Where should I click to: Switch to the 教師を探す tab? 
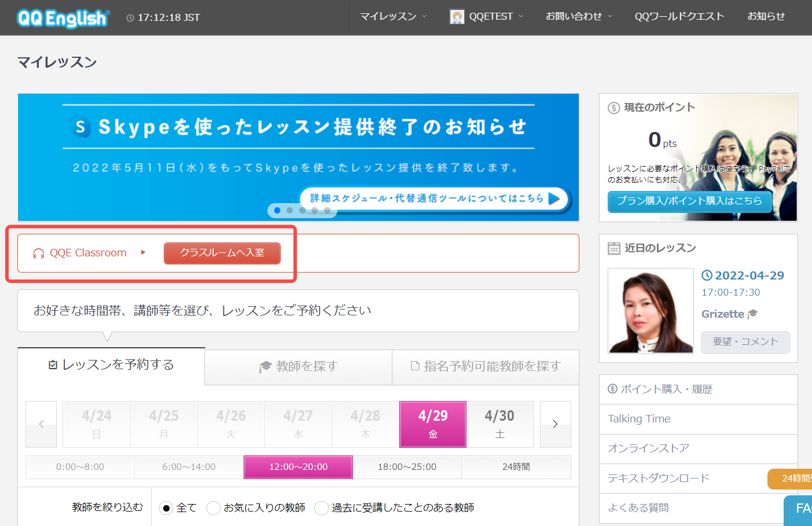[298, 367]
